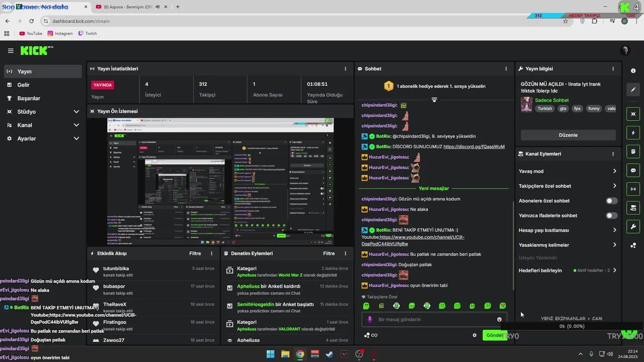
Task: Open chat settings gear icon
Action: point(474,335)
